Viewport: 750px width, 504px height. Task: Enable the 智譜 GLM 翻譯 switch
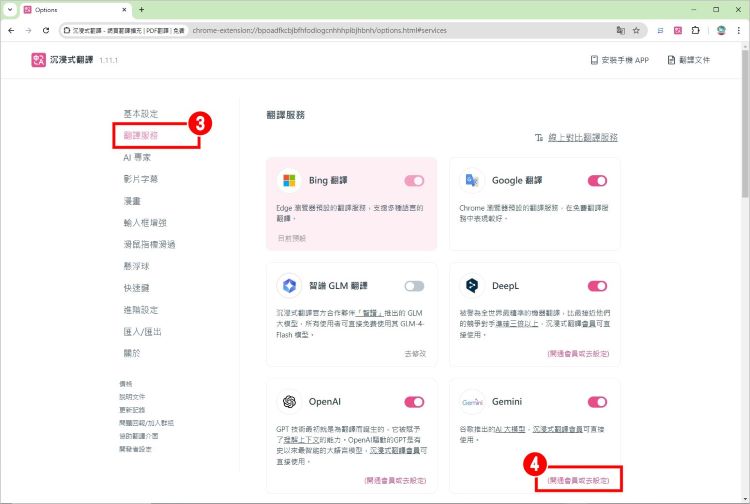pyautogui.click(x=414, y=286)
